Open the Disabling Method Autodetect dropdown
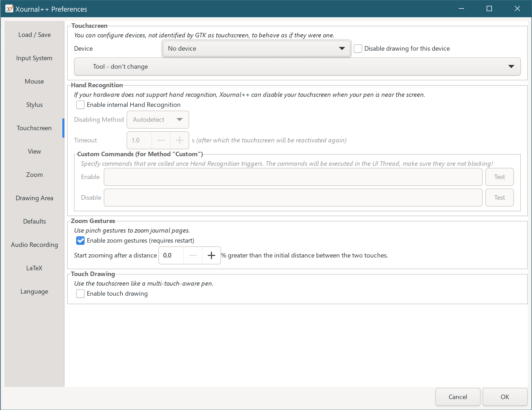This screenshot has height=410, width=532. tap(158, 120)
